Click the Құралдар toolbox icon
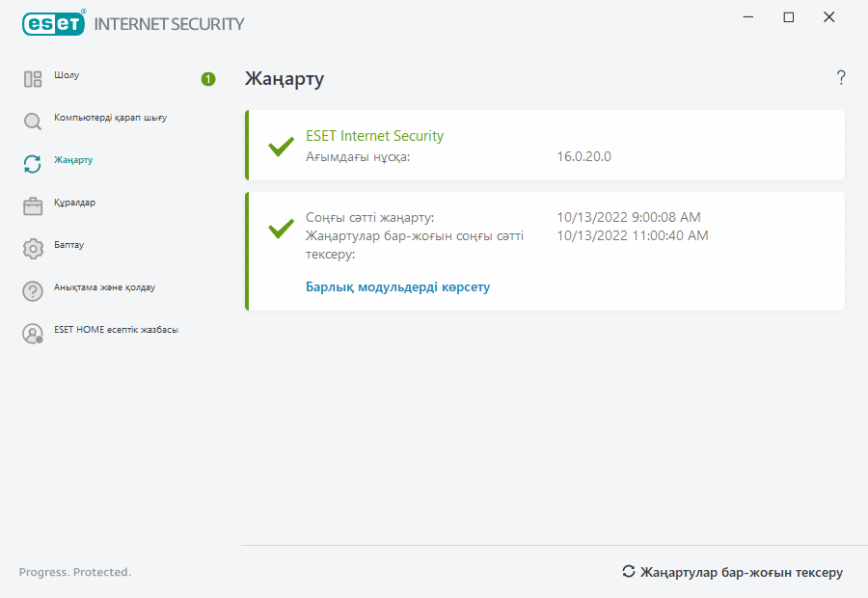 tap(33, 206)
